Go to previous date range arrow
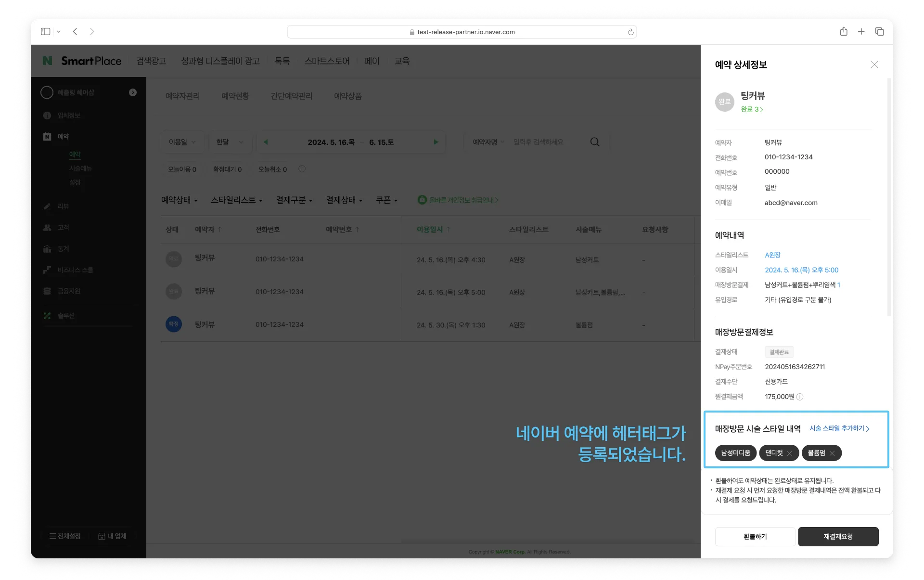Viewport: 924px width, 580px height. (x=266, y=142)
